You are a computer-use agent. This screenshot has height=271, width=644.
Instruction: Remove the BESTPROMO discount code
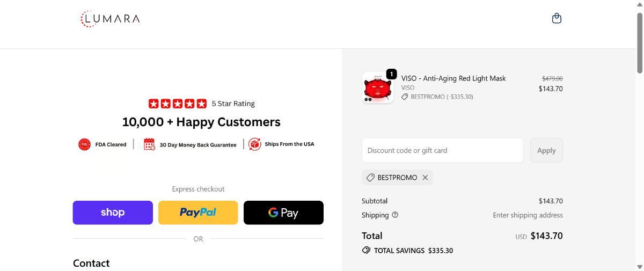[425, 178]
